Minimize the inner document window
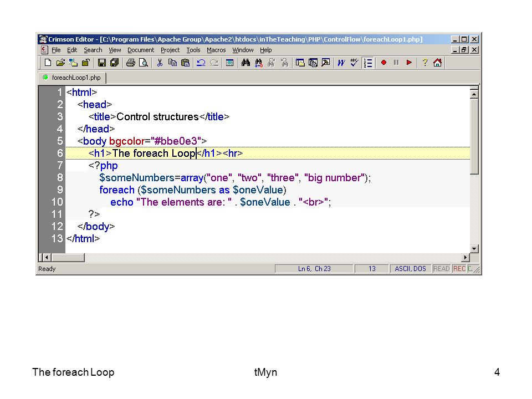 456,50
